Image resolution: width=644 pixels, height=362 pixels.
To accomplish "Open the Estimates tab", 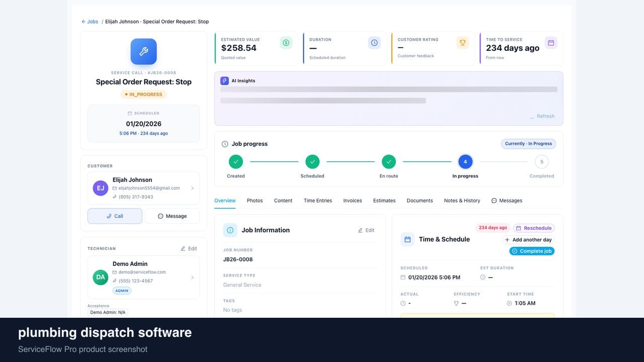I will coord(384,201).
